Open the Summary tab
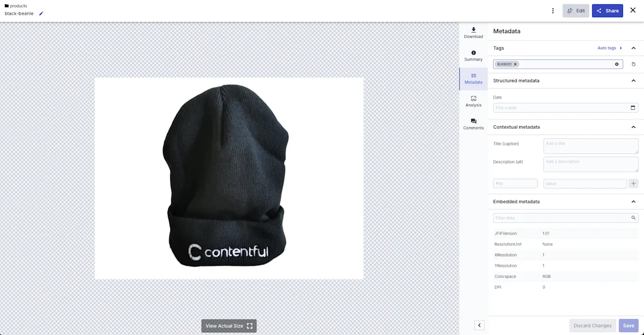644x335 pixels. coord(473,56)
